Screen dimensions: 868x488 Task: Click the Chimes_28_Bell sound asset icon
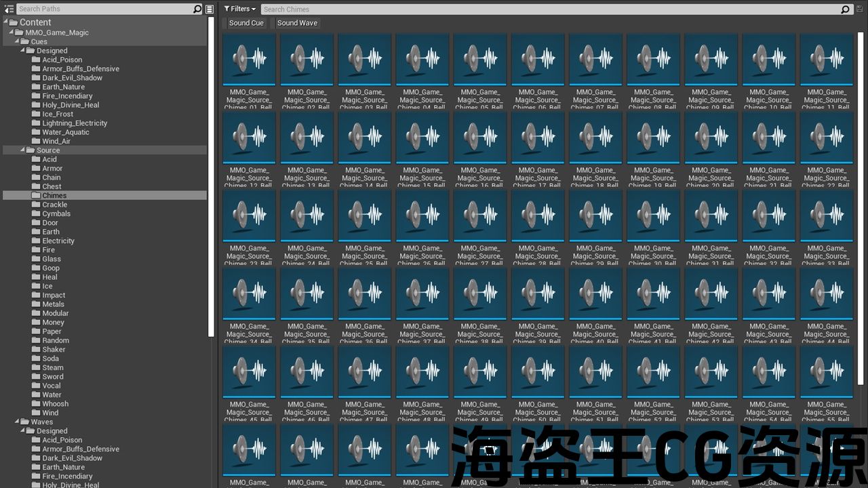point(538,216)
